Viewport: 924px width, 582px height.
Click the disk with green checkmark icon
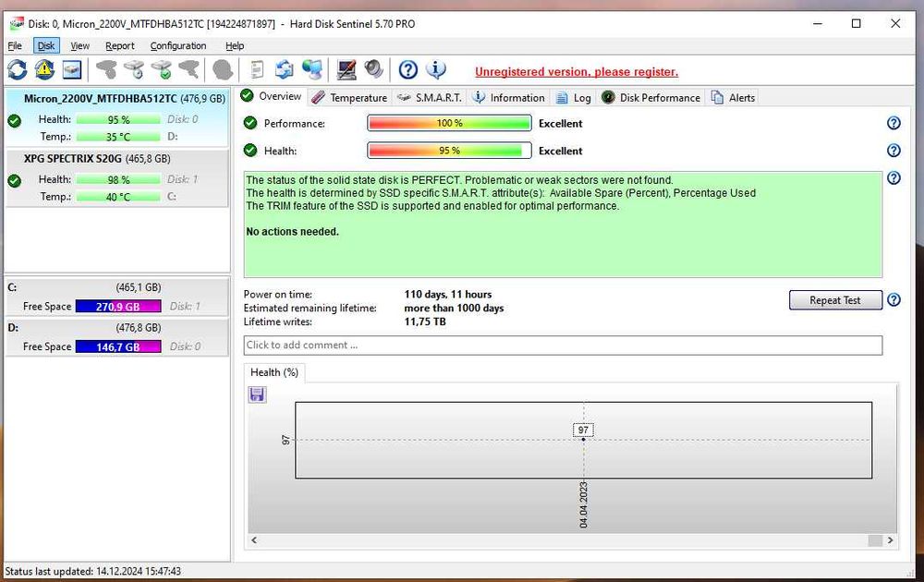[x=162, y=70]
